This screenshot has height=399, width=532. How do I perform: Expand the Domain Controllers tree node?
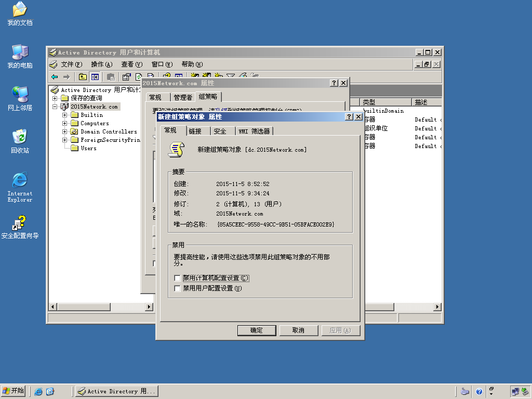click(x=64, y=131)
